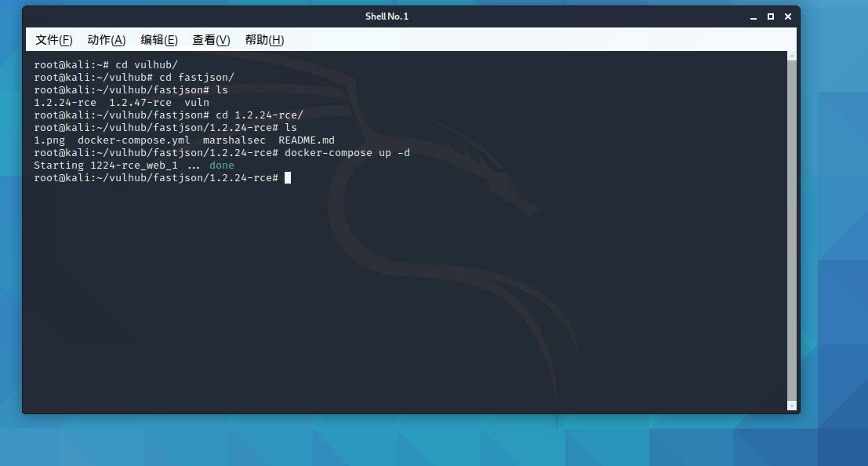868x466 pixels.
Task: Click the 'vuln' entry in ls output
Action: pos(197,103)
